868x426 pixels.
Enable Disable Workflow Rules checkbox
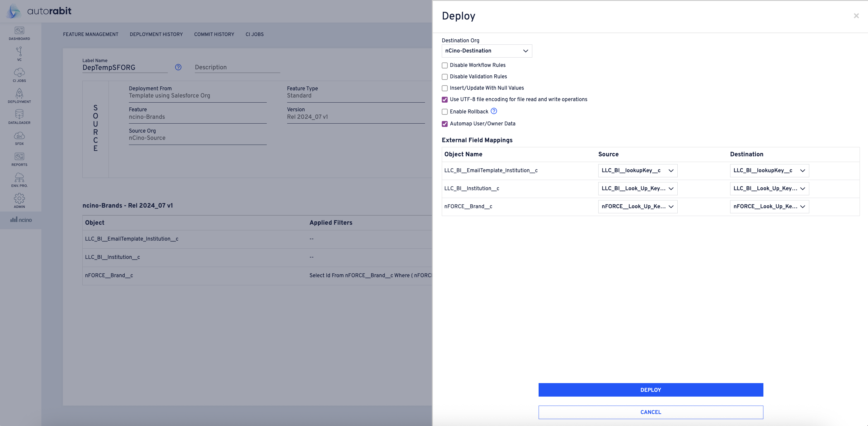point(444,65)
